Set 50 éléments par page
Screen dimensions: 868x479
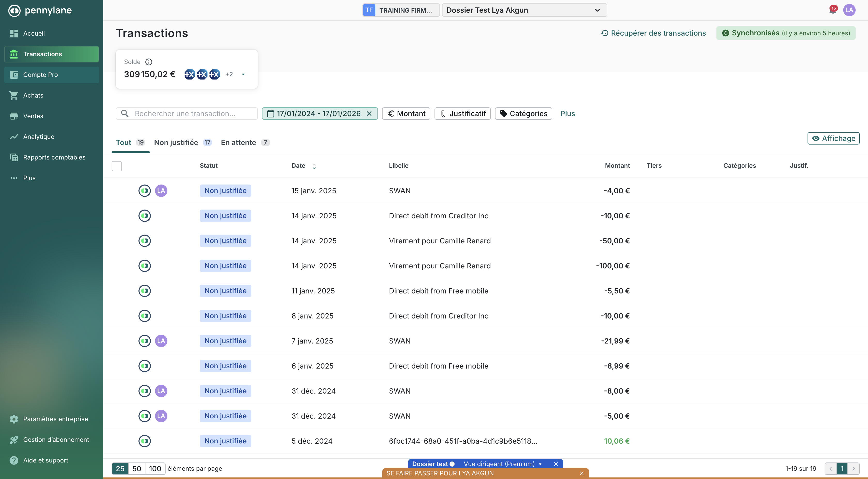[x=136, y=469]
